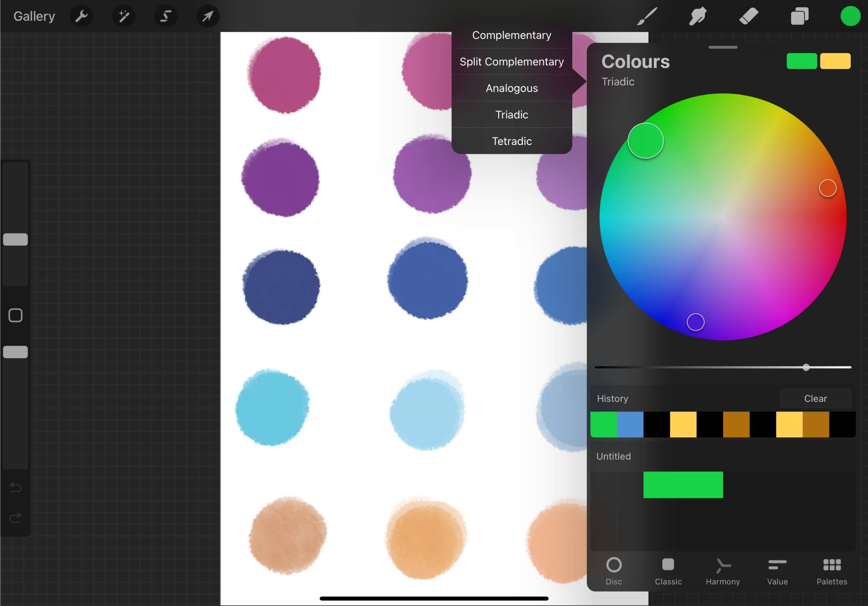Select the Smudge tool
The width and height of the screenshot is (868, 606).
pyautogui.click(x=698, y=16)
